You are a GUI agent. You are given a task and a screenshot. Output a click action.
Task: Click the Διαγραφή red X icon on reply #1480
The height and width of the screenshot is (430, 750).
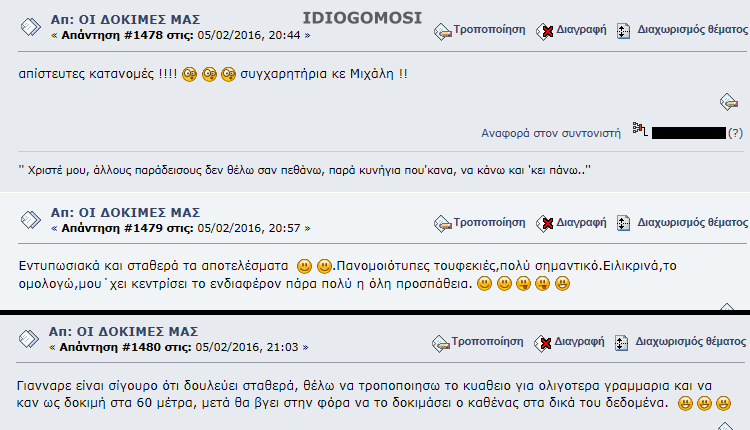point(542,343)
